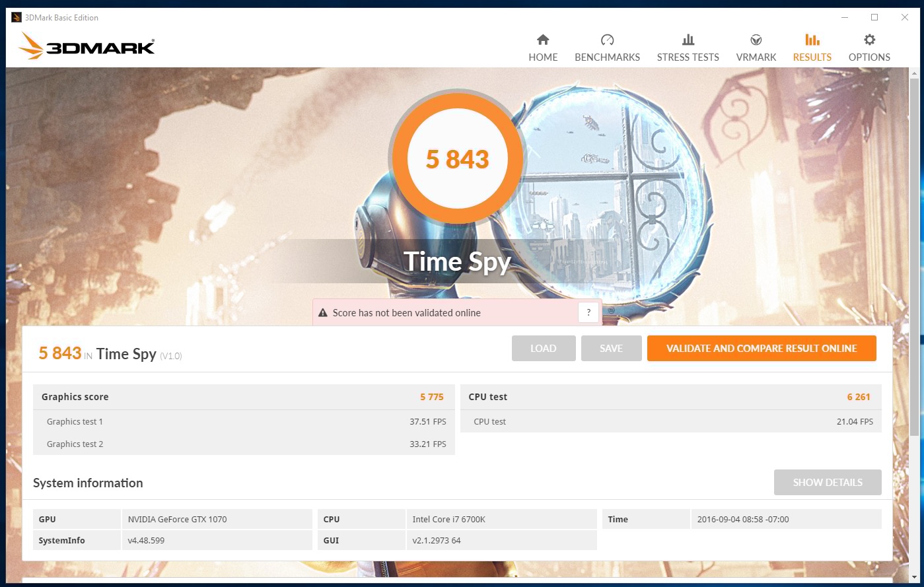Click the LOAD button
The width and height of the screenshot is (924, 587).
click(x=544, y=349)
